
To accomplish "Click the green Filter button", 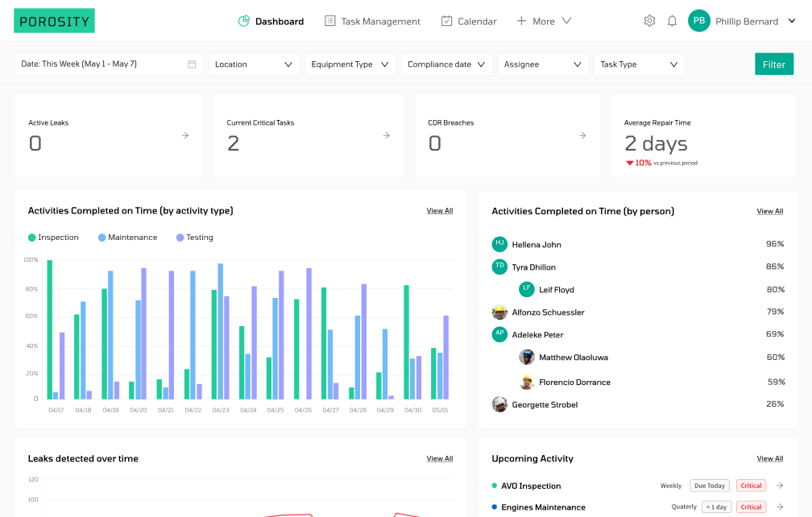I will click(773, 64).
